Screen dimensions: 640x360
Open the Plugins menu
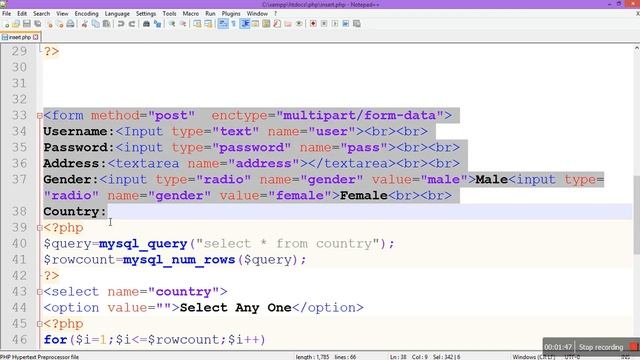[x=231, y=13]
